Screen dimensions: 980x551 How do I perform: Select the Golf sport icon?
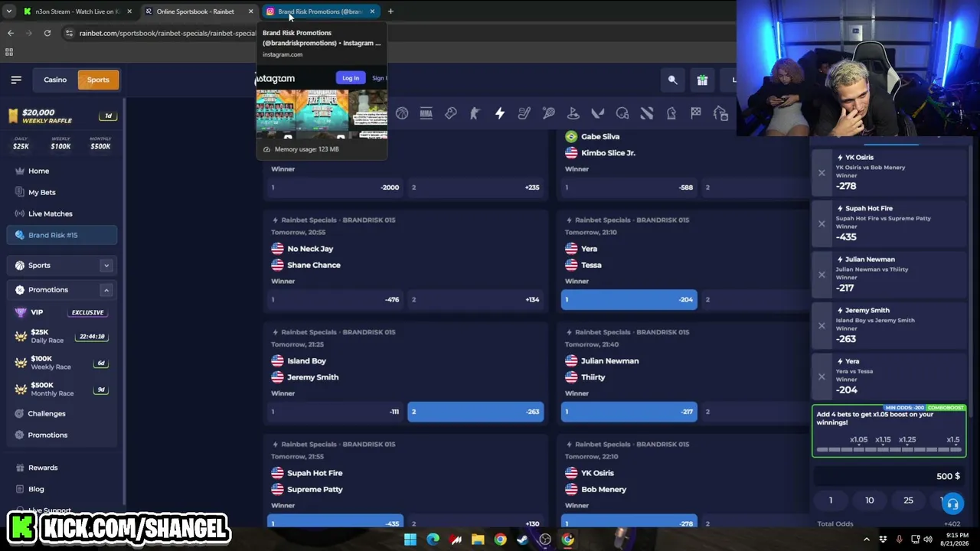click(573, 113)
